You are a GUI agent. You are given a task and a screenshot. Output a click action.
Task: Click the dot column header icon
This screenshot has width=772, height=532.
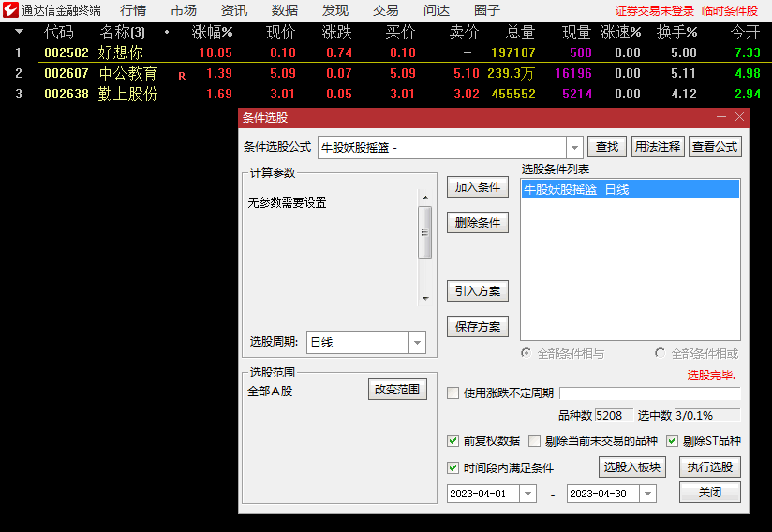tap(167, 32)
